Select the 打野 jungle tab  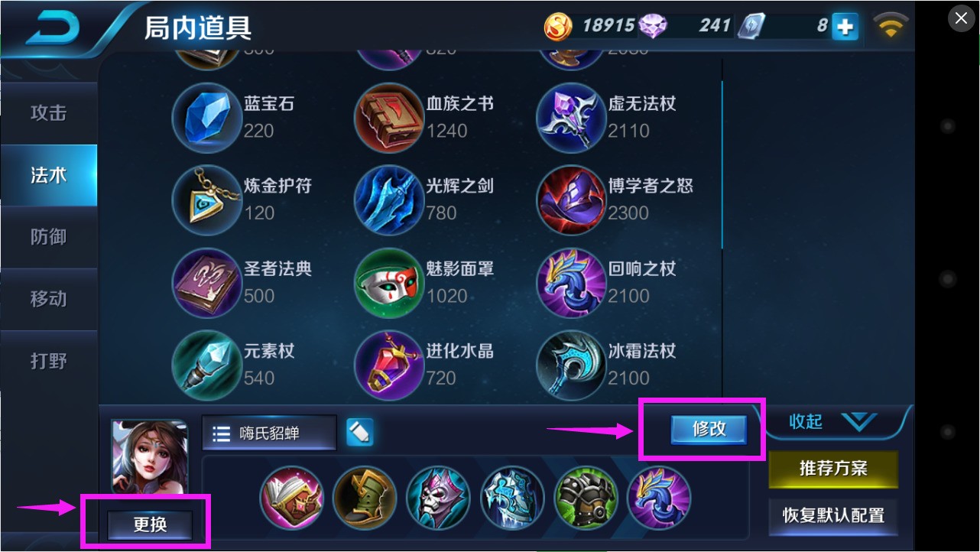click(49, 361)
